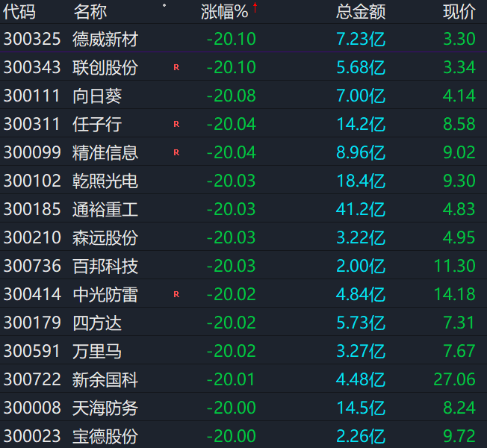This screenshot has height=448, width=487.
Task: Click stock code 300102
Action: coord(32,181)
